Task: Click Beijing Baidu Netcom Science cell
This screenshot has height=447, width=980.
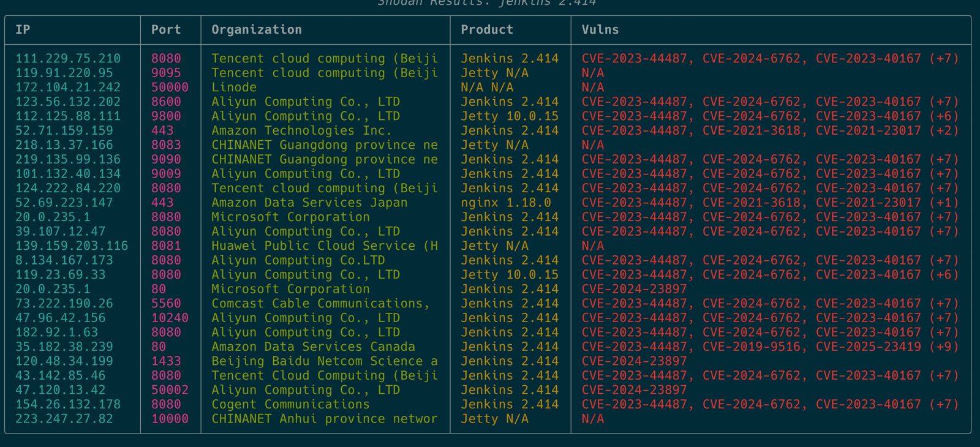Action: (x=325, y=361)
